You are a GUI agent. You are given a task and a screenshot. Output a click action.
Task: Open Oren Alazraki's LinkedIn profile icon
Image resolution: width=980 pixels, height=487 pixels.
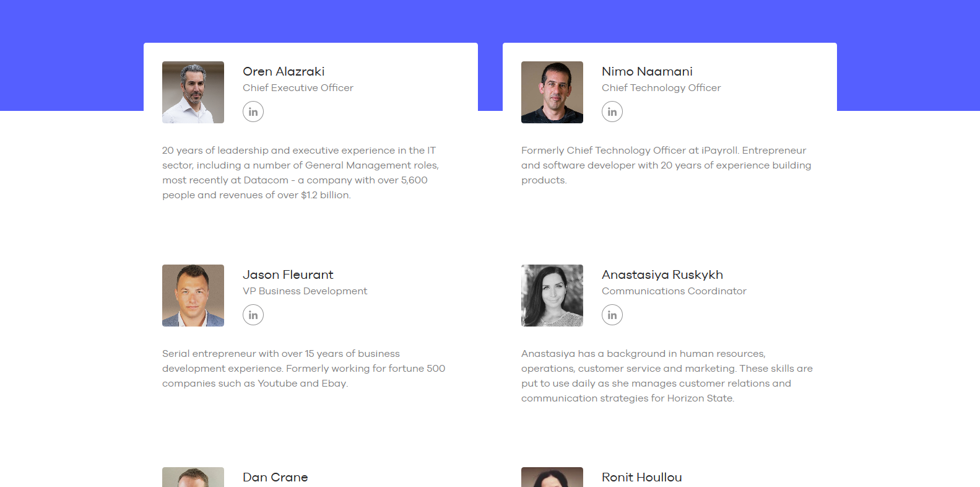coord(253,112)
